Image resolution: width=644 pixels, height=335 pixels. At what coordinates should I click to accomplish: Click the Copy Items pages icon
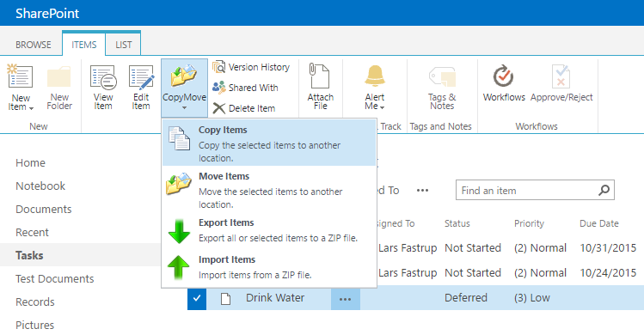(x=179, y=138)
